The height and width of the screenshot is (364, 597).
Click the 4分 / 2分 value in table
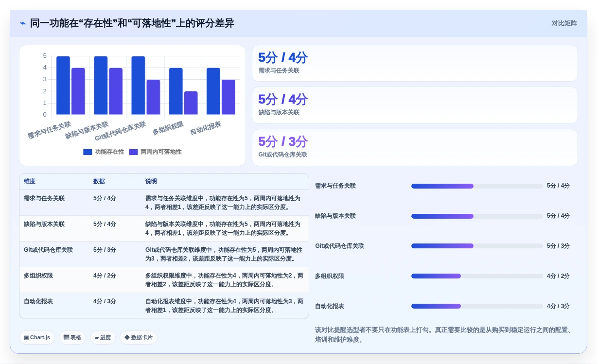[x=105, y=276]
